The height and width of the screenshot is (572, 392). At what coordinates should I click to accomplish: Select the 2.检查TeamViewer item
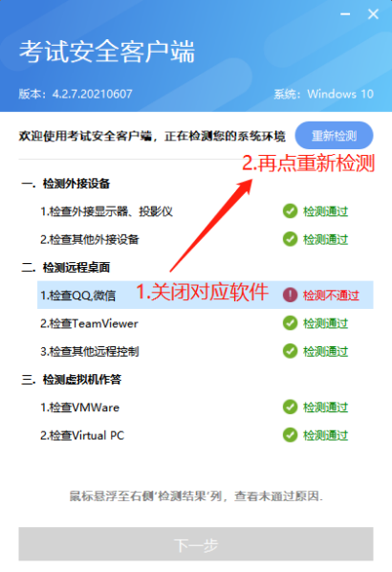[89, 323]
